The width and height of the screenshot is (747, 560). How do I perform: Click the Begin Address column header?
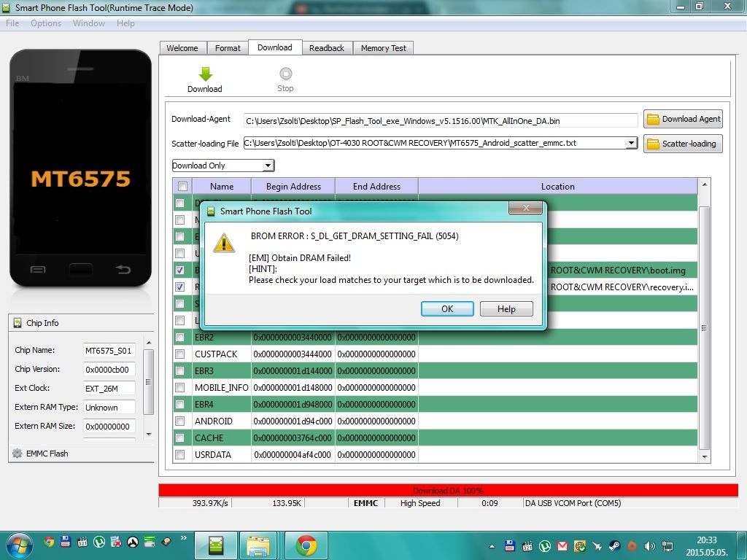(293, 186)
